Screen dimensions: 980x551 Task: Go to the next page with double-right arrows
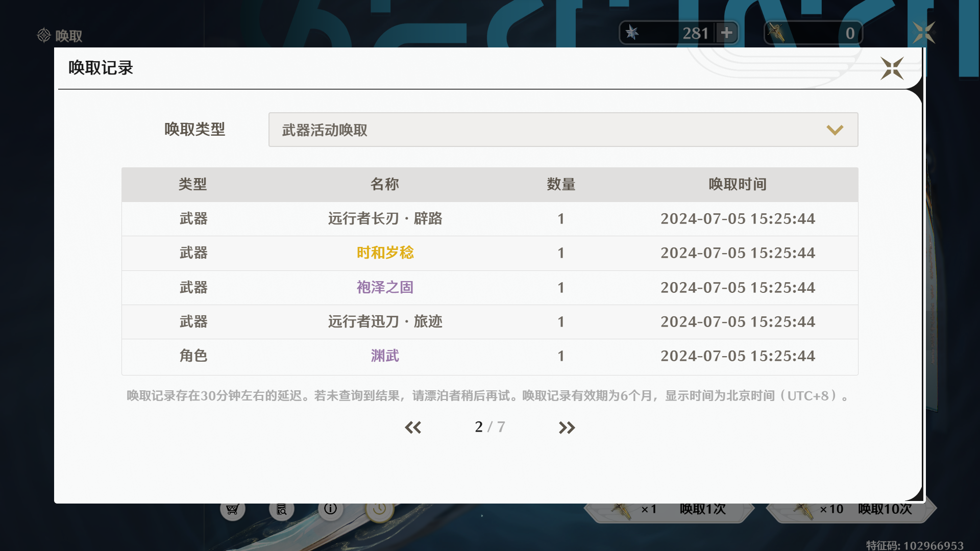pyautogui.click(x=567, y=428)
